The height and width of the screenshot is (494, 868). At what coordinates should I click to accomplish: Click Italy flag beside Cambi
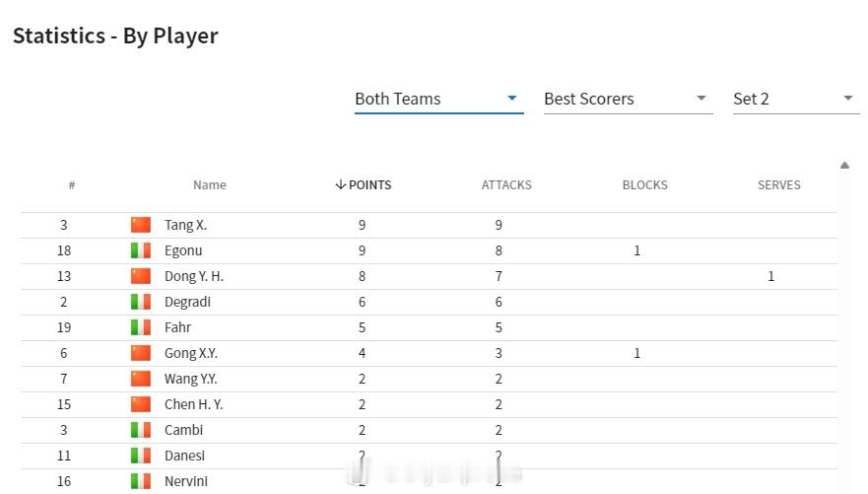click(x=141, y=430)
